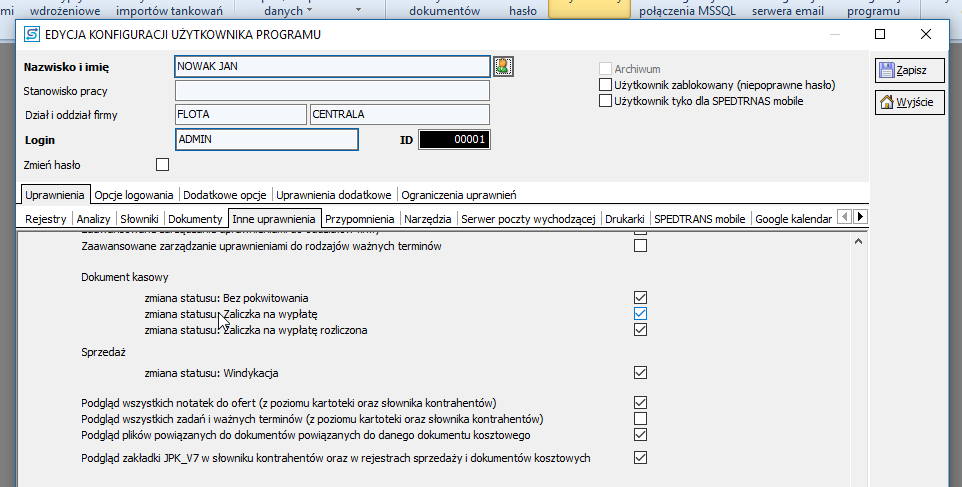The height and width of the screenshot is (487, 962).
Task: Open the Uprawnienia tab
Action: click(x=55, y=195)
